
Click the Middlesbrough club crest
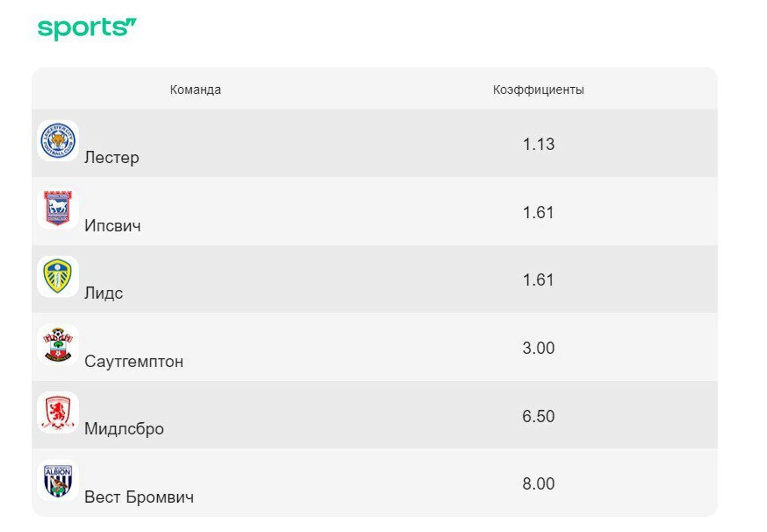tap(58, 412)
